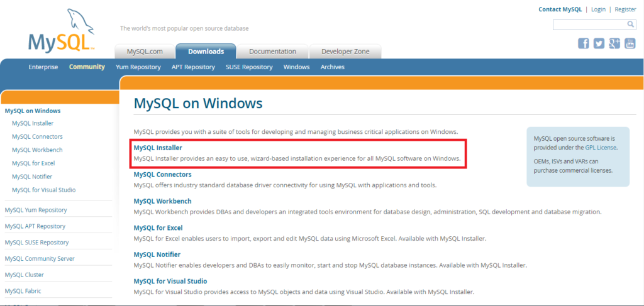Open the Documentation tab
The image size is (644, 306).
pyautogui.click(x=272, y=52)
